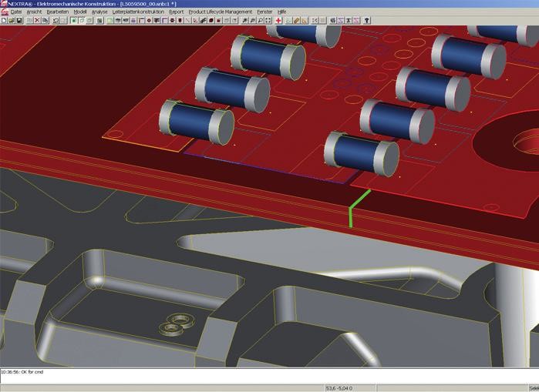This screenshot has width=539, height=392.
Task: Click the red square toolbar icon
Action: tap(219, 21)
